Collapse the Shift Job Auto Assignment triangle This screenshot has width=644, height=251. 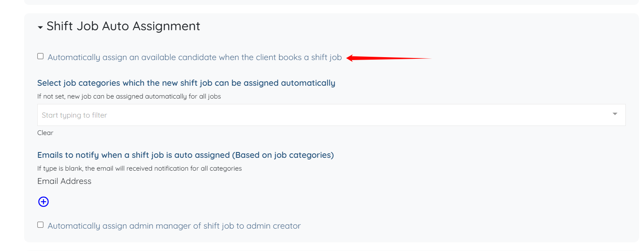coord(40,27)
